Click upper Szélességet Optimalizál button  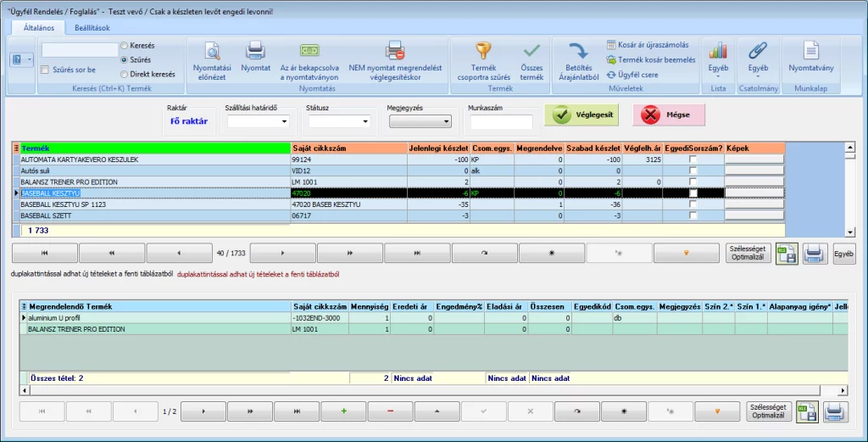tap(748, 253)
